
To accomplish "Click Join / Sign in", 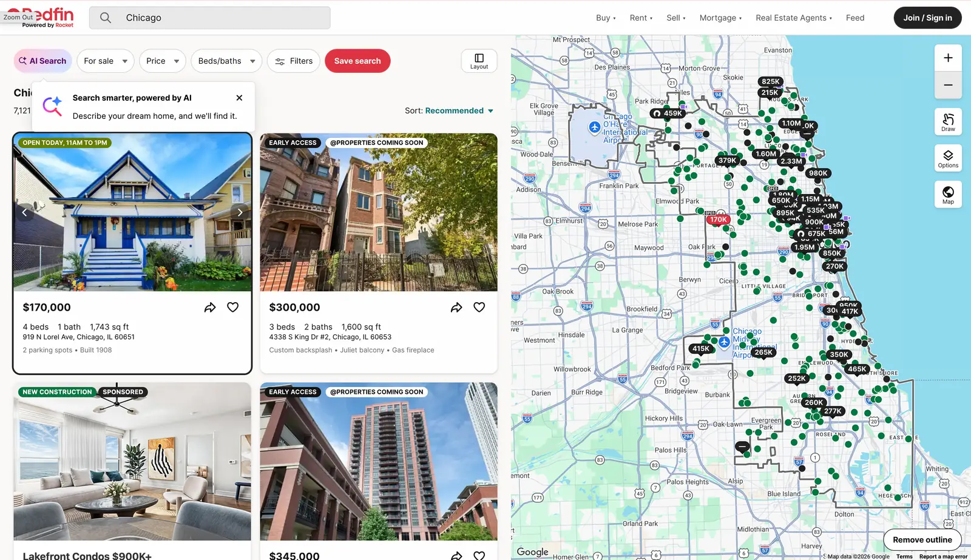I will coord(927,18).
